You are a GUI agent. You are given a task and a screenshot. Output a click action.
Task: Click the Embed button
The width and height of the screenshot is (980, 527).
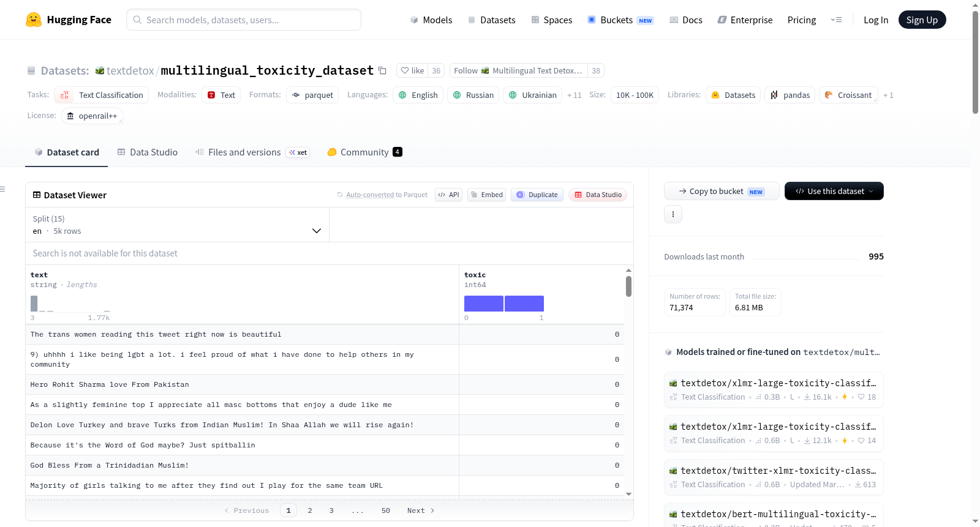(486, 195)
